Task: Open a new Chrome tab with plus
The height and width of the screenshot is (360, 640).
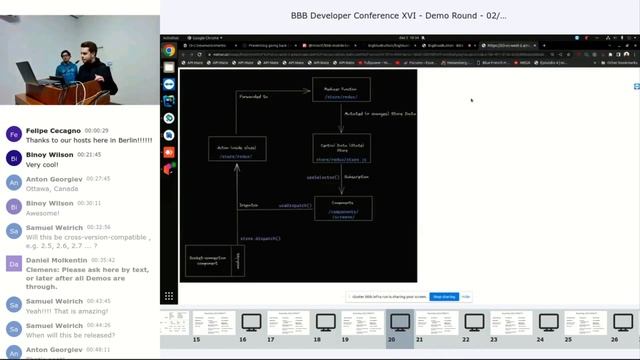Action: point(544,45)
